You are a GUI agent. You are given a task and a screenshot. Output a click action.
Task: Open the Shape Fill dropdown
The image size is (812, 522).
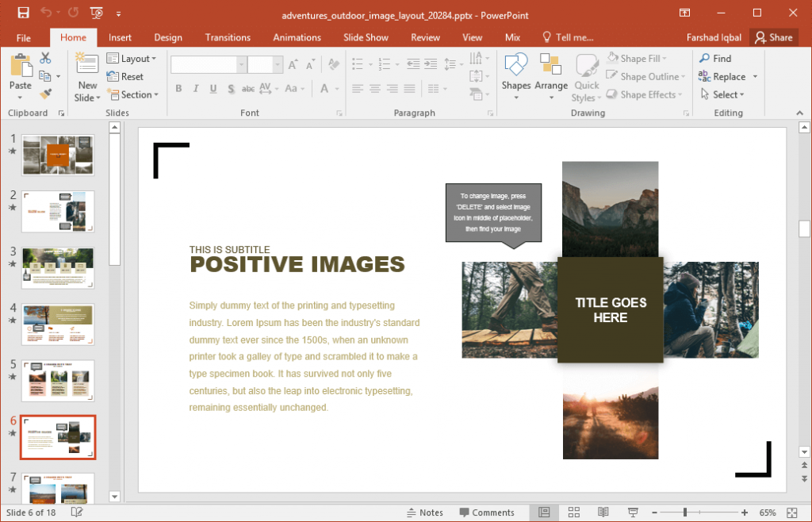(x=639, y=58)
